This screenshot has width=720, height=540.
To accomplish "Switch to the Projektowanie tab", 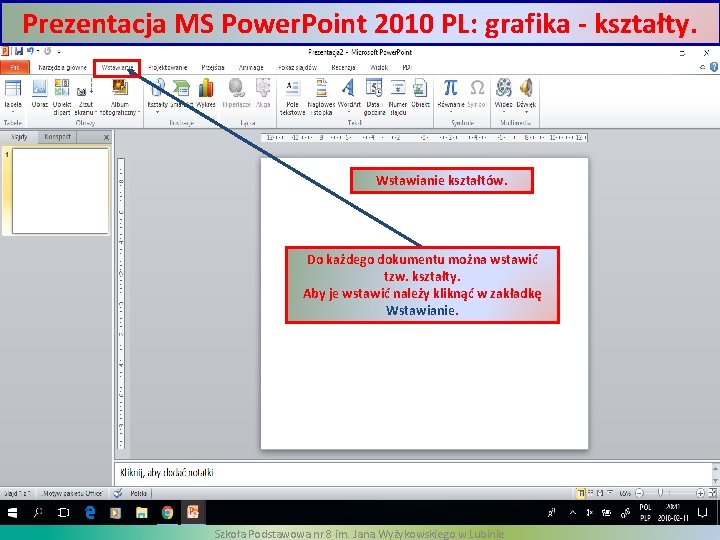I will [x=168, y=67].
